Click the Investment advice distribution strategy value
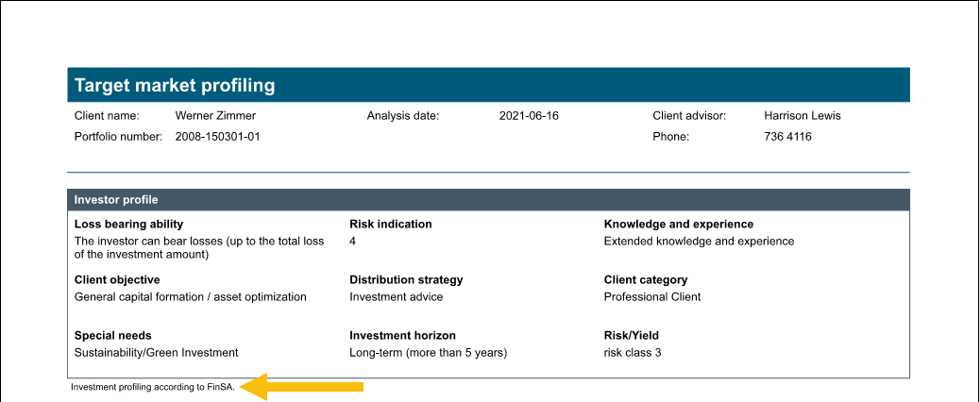The image size is (980, 402). coord(396,296)
